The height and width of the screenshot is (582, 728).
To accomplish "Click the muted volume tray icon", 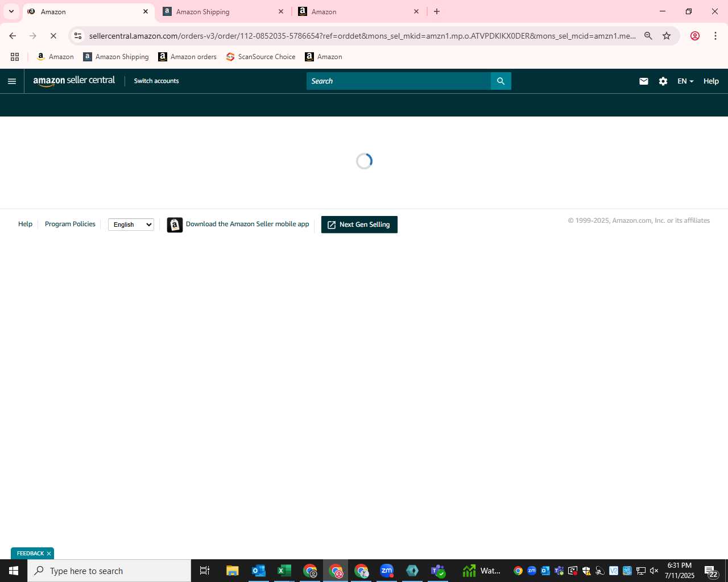I will point(655,571).
